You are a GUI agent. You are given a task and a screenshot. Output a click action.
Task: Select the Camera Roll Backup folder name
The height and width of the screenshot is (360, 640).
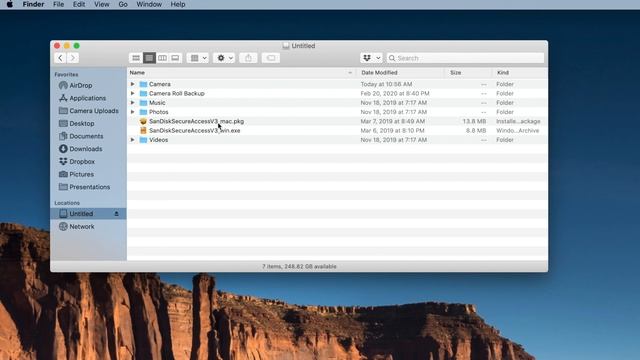177,93
